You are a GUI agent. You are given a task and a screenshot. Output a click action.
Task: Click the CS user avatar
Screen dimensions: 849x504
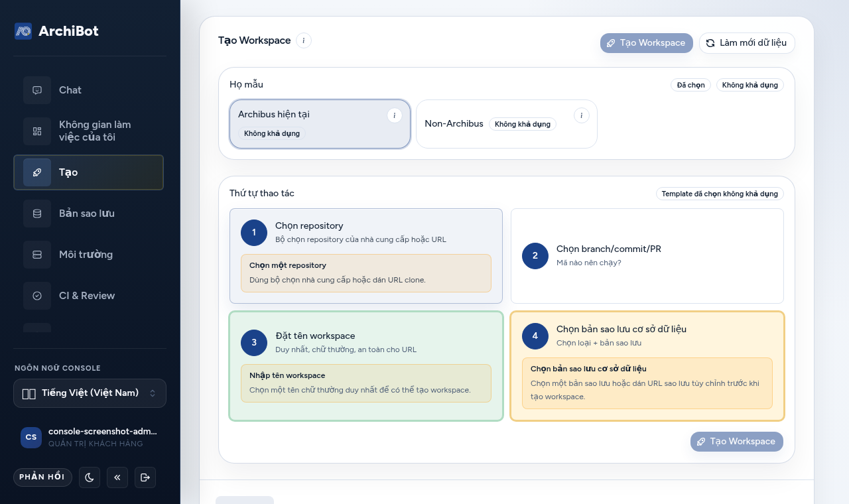click(31, 438)
